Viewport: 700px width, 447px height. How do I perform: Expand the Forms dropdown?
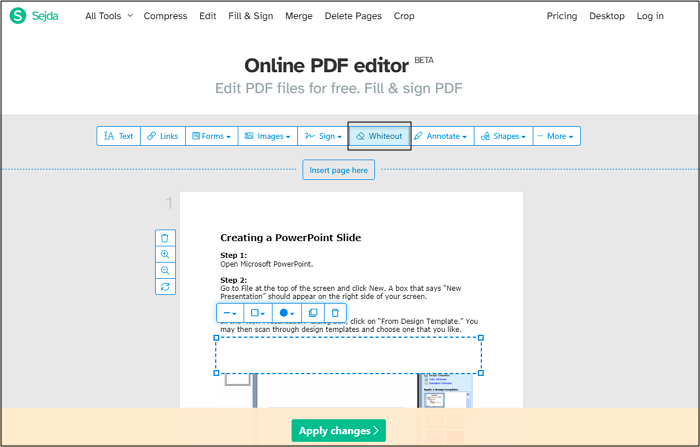212,136
